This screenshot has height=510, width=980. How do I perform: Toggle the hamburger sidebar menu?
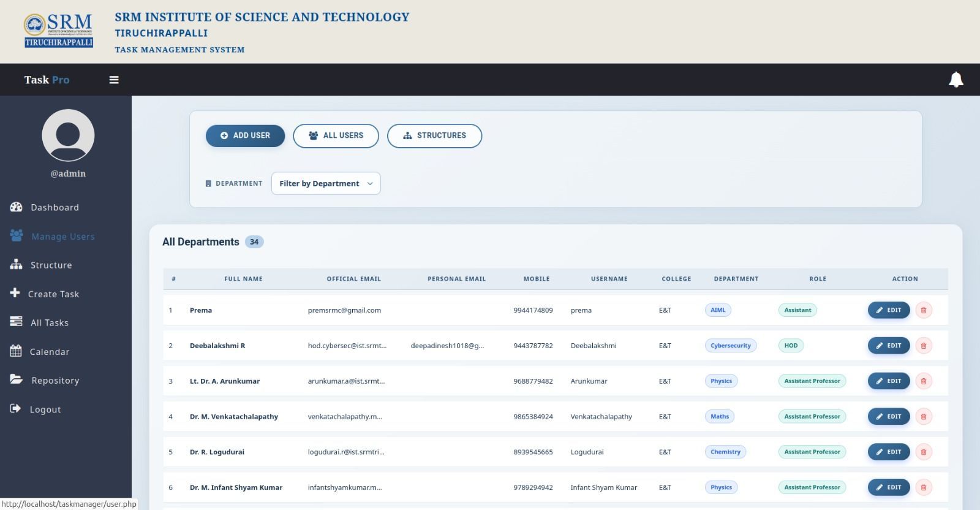[114, 80]
